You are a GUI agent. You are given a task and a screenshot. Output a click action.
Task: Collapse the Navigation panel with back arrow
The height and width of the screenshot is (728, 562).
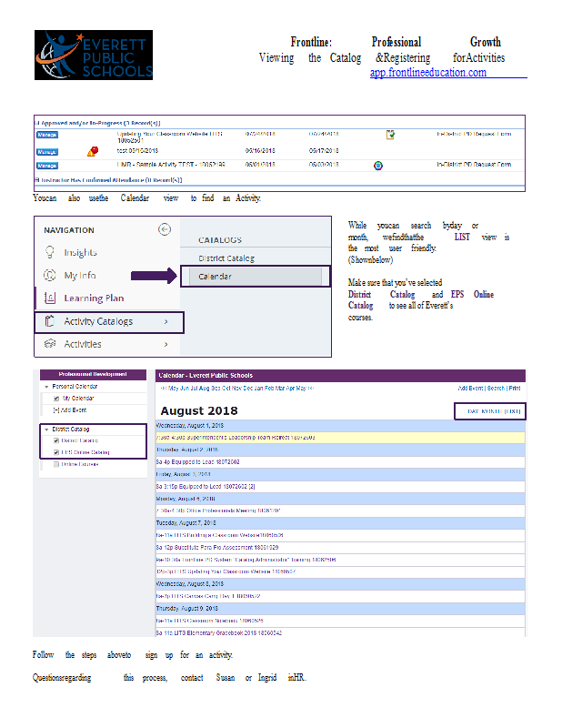165,229
